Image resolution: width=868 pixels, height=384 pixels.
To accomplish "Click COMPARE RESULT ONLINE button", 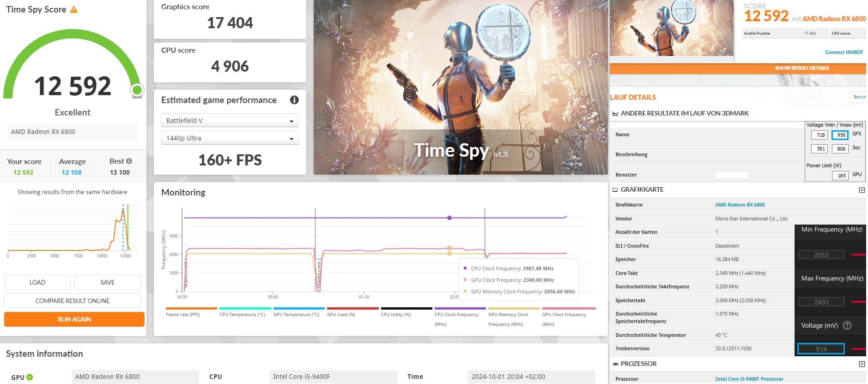I will point(73,301).
